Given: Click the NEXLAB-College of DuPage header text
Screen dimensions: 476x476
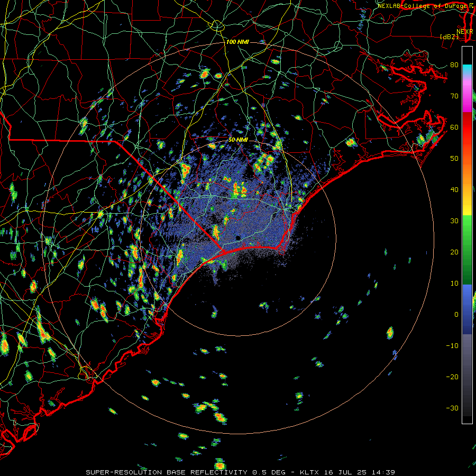Looking at the screenshot, I should click(x=423, y=6).
